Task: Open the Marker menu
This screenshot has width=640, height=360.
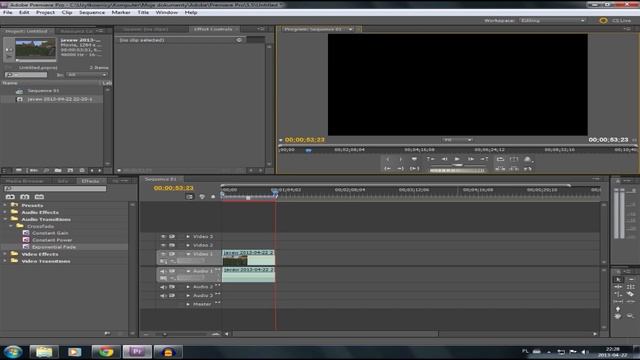Action: click(x=121, y=12)
